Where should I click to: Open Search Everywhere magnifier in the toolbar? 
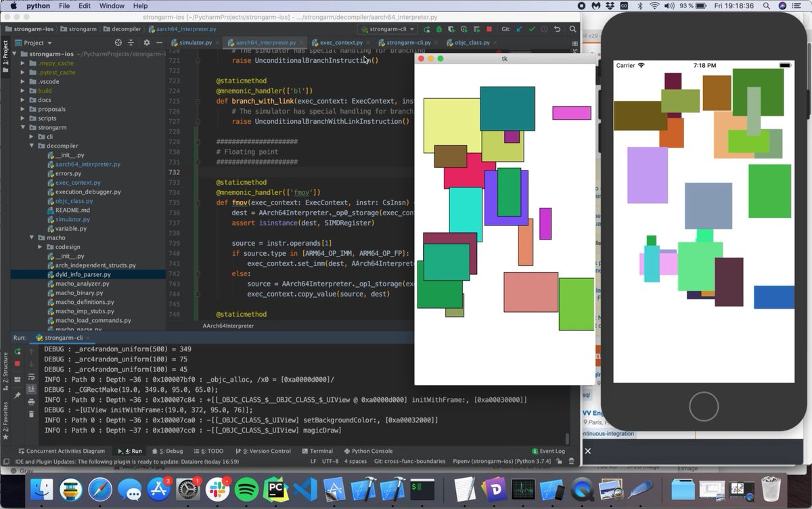tap(572, 30)
